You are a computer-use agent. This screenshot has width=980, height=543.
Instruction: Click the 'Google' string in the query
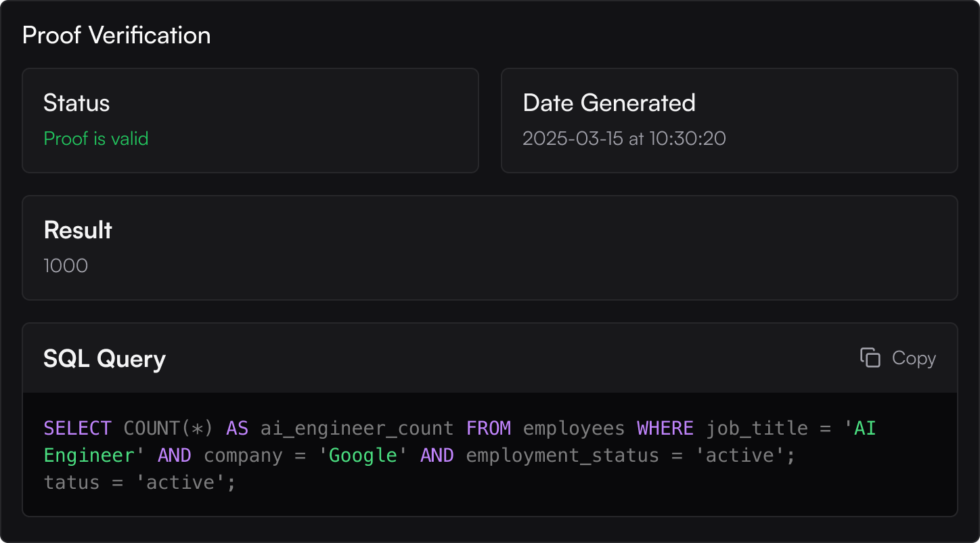pyautogui.click(x=363, y=456)
